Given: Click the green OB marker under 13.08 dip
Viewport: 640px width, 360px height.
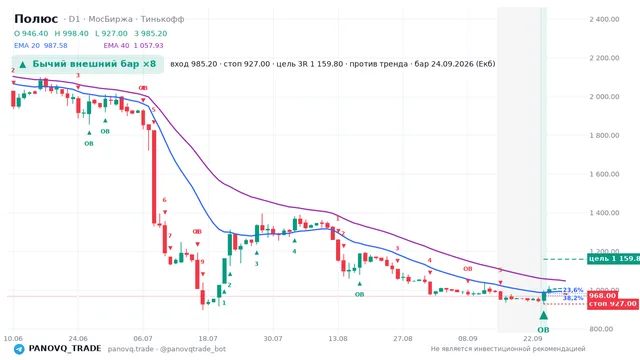Looking at the screenshot, I should tap(359, 294).
